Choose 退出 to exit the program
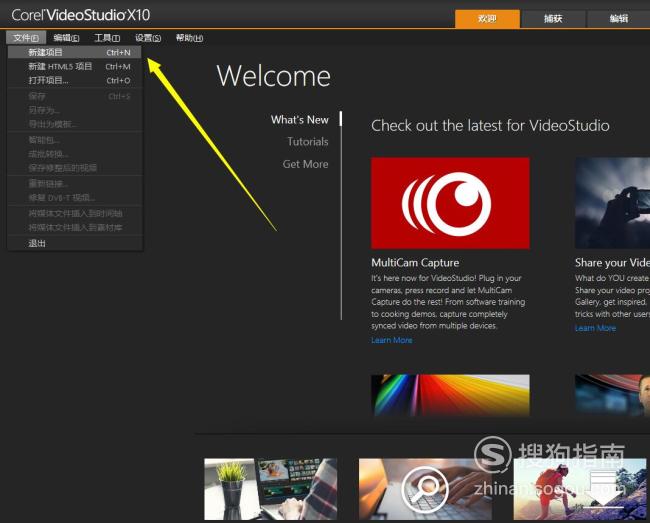Screen dimensions: 650x523 pyautogui.click(x=75, y=243)
